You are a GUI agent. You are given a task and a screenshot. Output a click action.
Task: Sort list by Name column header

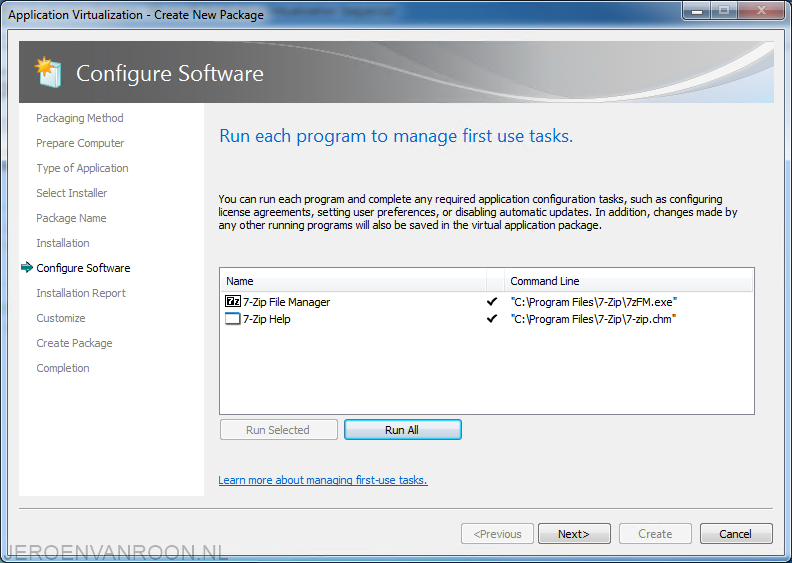pos(353,281)
